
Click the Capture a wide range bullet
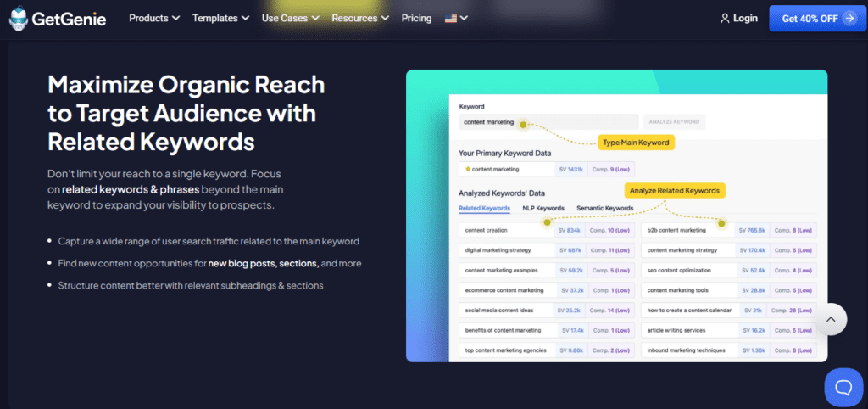(209, 241)
